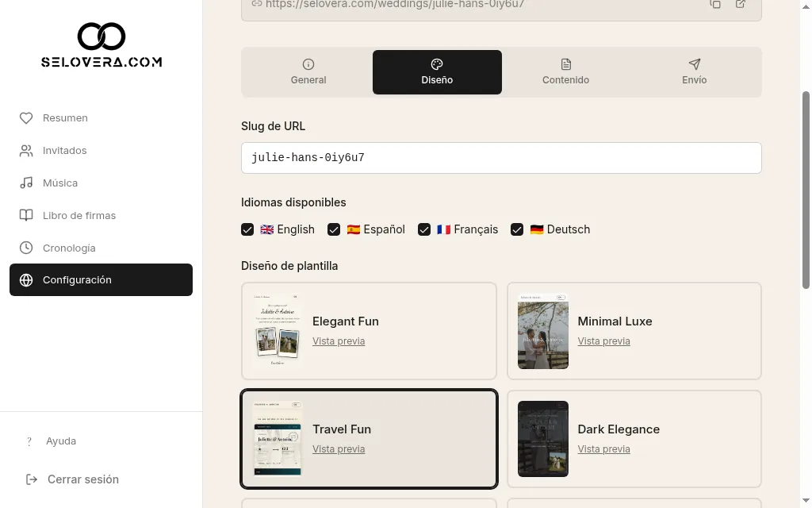Uncheck the Français language checkbox

(424, 229)
